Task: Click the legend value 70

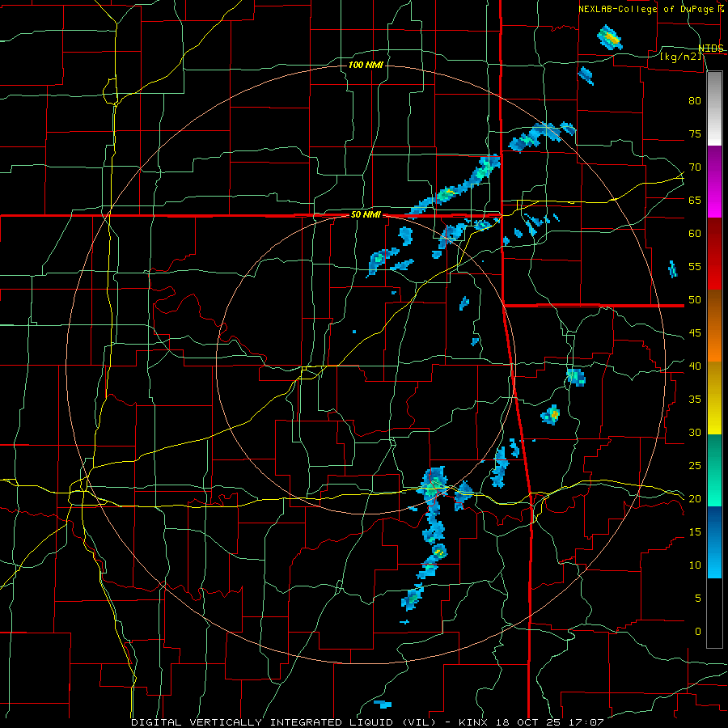Action: 695,167
